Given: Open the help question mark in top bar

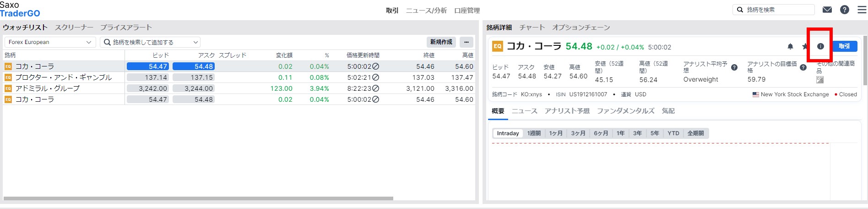Looking at the screenshot, I should click(845, 10).
